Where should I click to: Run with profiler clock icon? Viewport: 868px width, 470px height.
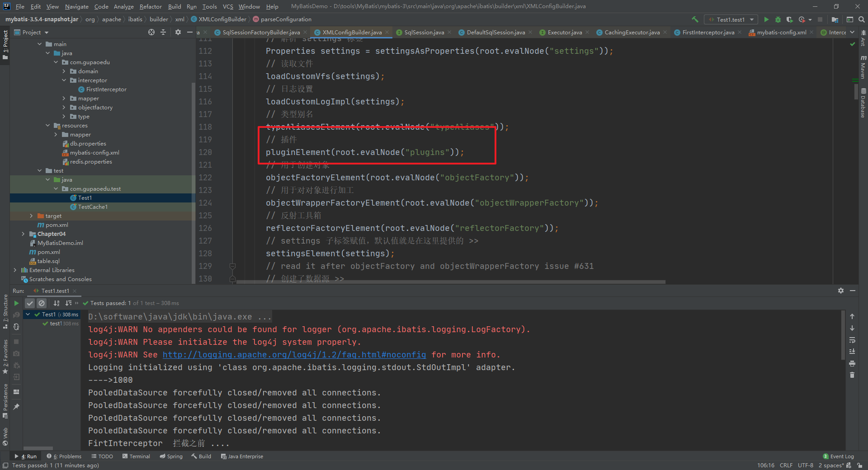pos(802,19)
